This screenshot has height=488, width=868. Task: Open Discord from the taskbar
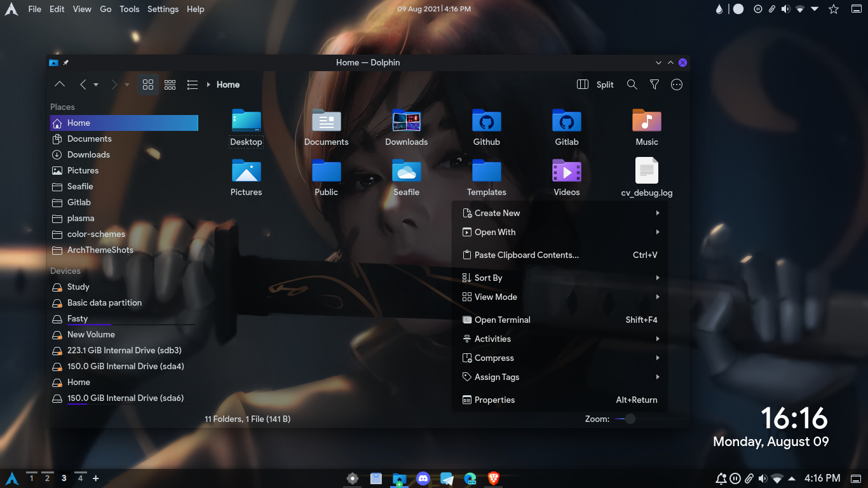[x=423, y=478]
